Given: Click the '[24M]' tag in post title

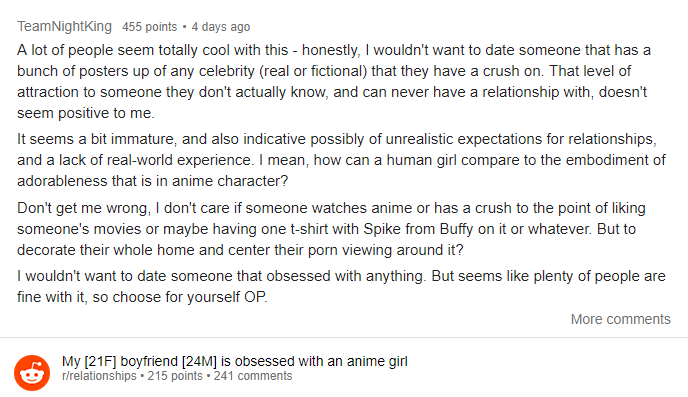Looking at the screenshot, I should [199, 361].
